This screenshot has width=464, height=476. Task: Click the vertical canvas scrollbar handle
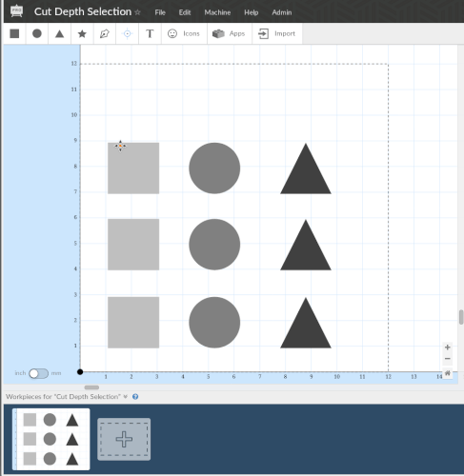point(461,317)
